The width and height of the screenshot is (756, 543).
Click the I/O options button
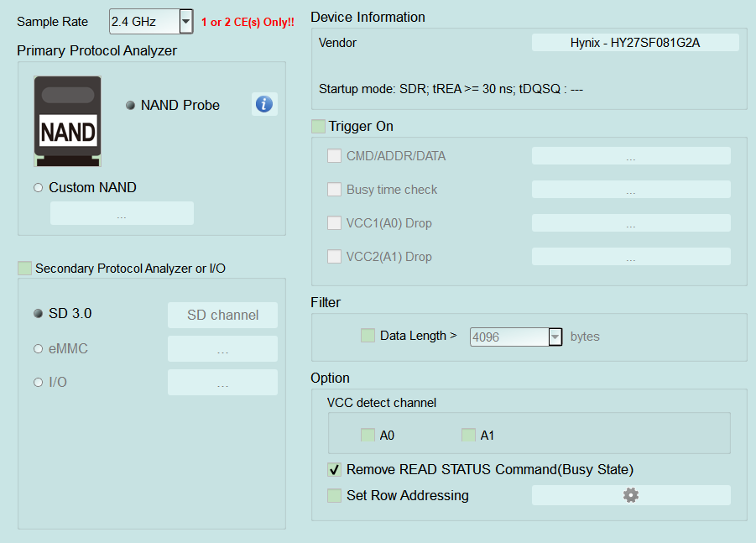(x=222, y=383)
